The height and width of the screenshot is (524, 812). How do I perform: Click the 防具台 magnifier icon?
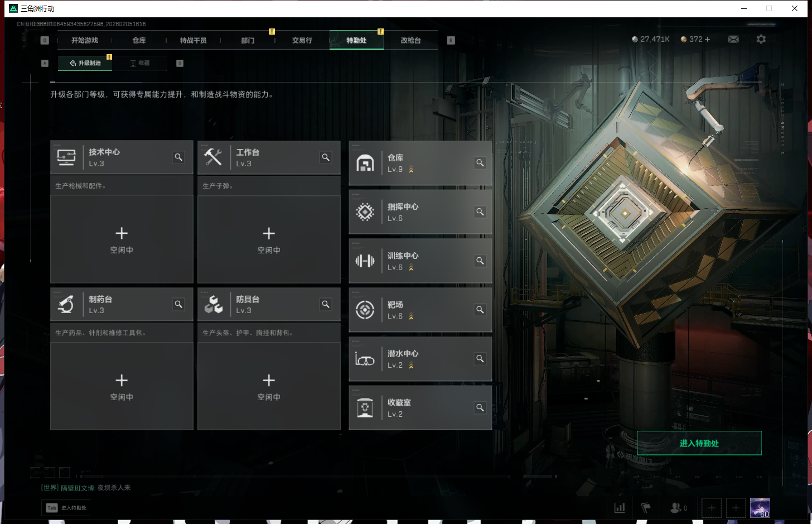coord(326,304)
